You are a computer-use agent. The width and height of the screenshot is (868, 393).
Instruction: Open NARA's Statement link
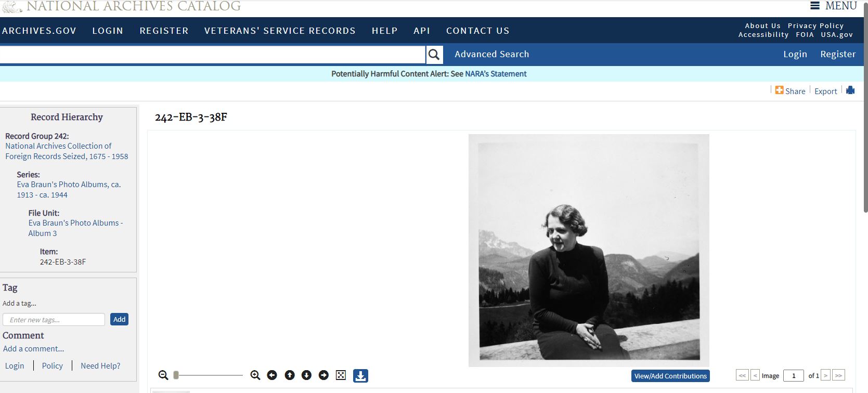pyautogui.click(x=496, y=74)
